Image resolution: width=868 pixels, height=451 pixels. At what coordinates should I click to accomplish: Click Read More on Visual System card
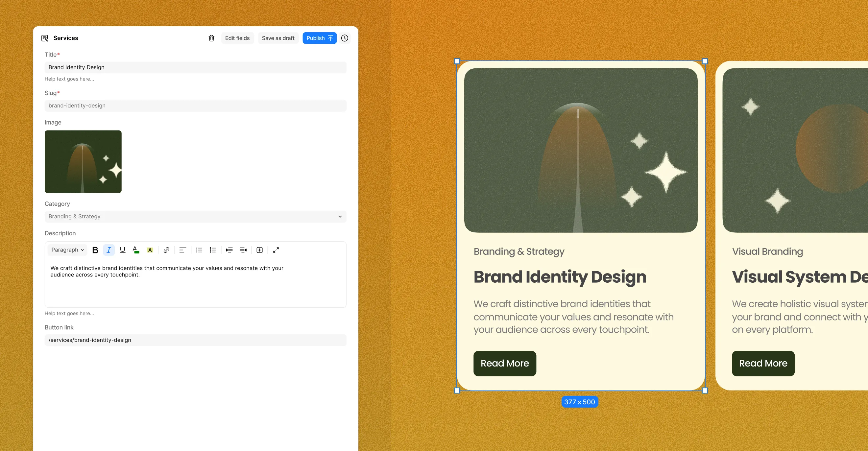[763, 364]
